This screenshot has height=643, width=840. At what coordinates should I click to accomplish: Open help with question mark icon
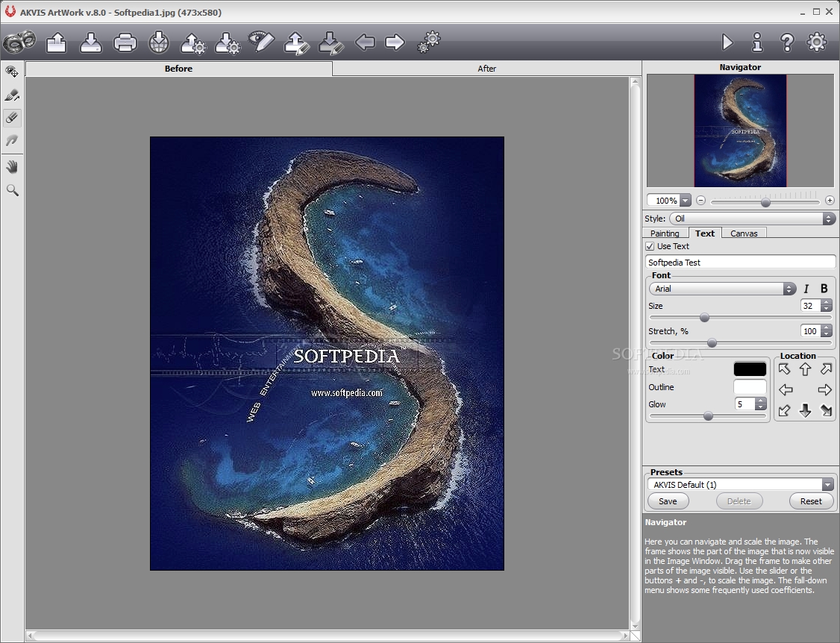click(x=787, y=42)
